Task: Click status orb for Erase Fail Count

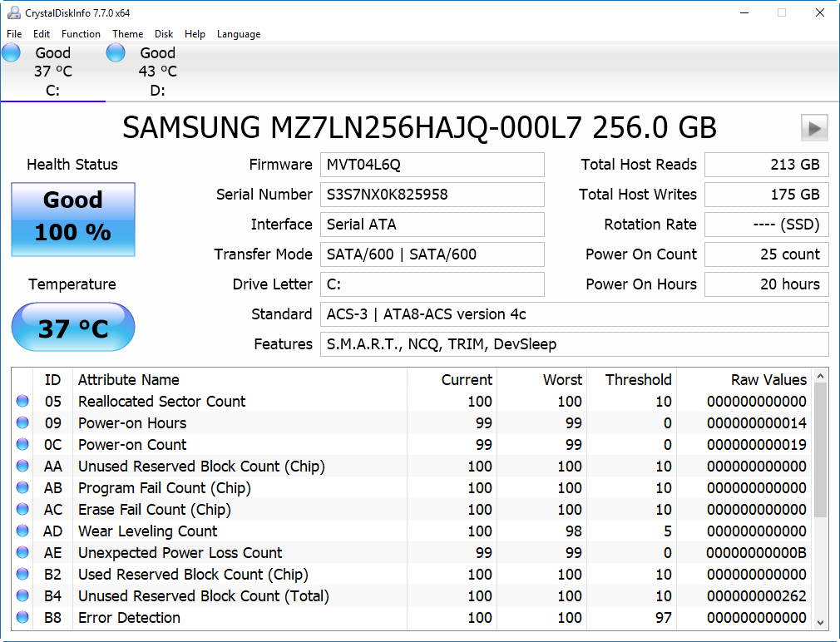Action: point(22,509)
